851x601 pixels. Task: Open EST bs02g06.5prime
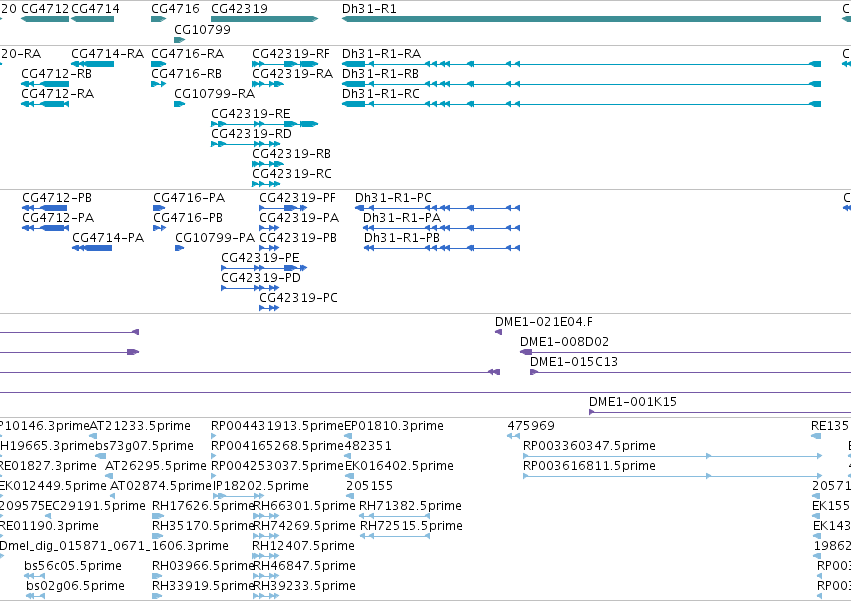click(x=75, y=586)
